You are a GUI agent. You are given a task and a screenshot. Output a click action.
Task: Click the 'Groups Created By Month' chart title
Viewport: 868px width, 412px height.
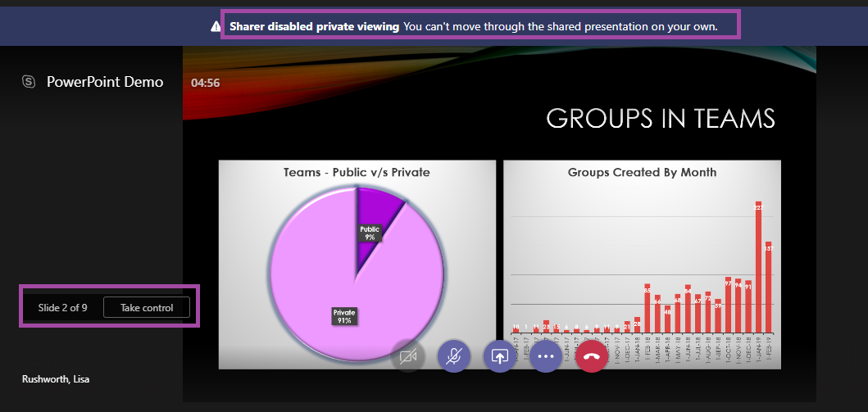tap(642, 172)
